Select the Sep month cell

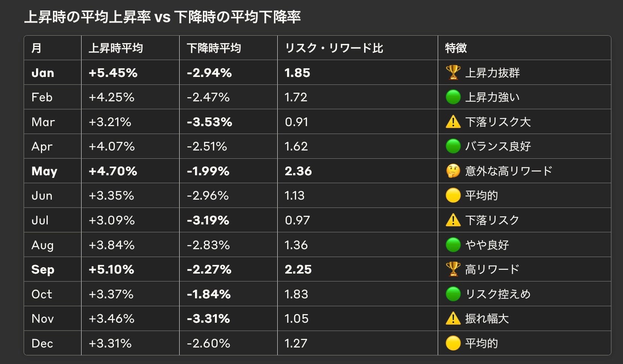(x=43, y=269)
